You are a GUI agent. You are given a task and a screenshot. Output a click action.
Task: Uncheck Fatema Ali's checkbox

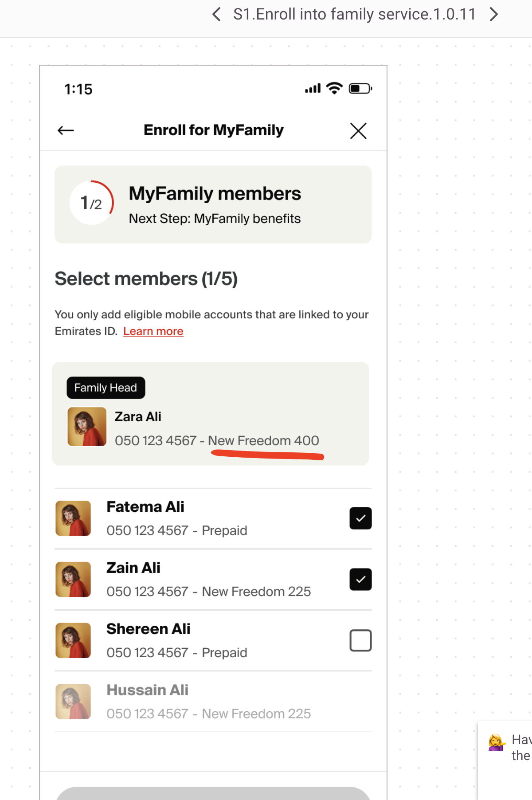tap(360, 518)
